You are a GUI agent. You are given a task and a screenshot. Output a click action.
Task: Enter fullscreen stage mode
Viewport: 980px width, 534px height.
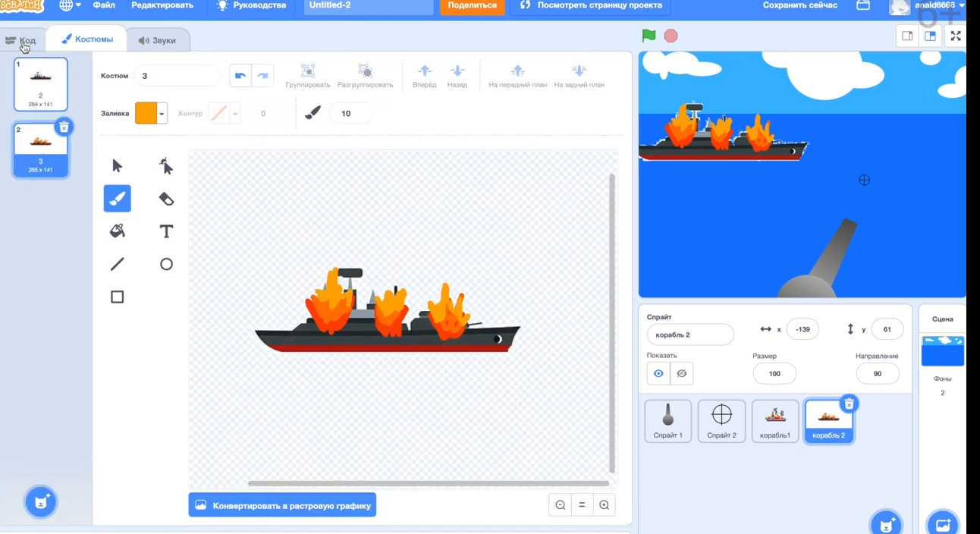pos(956,36)
